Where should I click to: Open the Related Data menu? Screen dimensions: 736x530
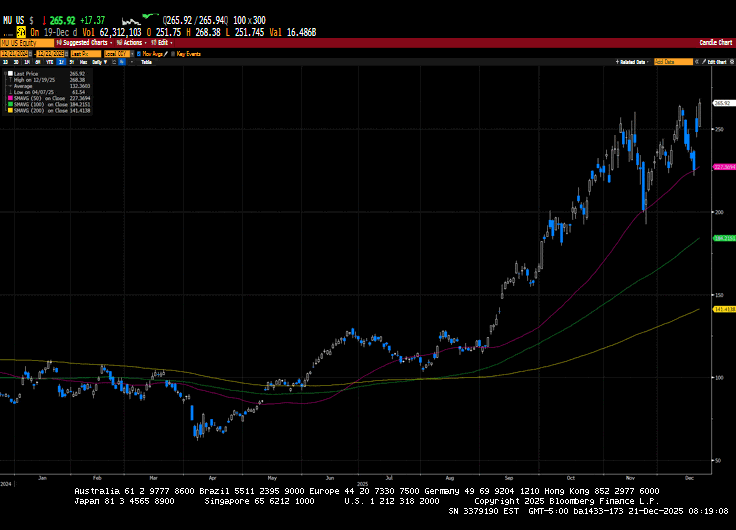[632, 62]
